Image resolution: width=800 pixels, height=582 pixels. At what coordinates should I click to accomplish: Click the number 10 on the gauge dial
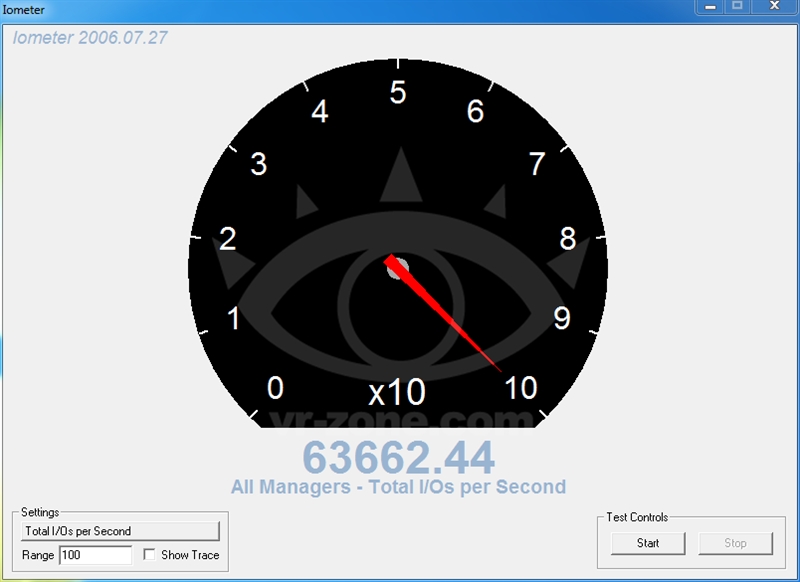[521, 387]
